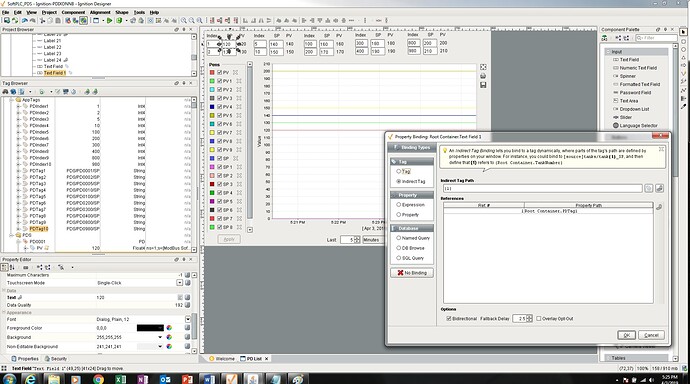Open Outlook from the taskbar

pyautogui.click(x=165, y=379)
